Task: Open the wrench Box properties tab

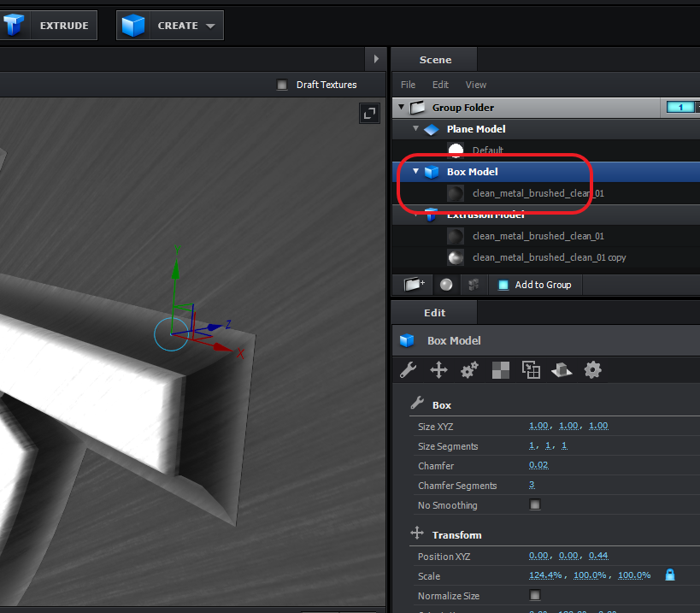Action: click(x=408, y=370)
